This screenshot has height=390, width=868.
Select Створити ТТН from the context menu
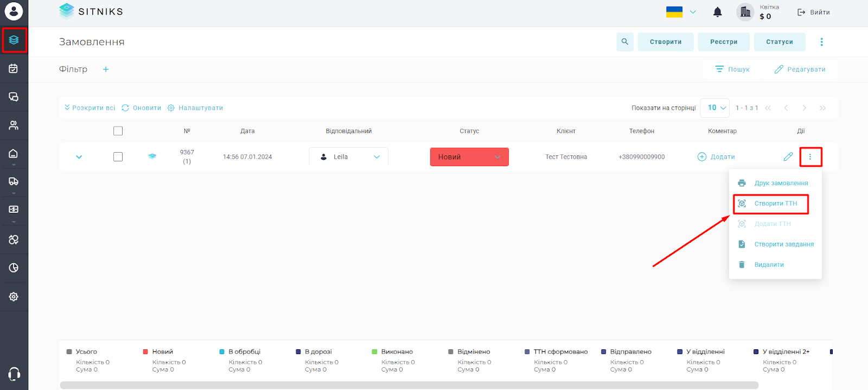tap(771, 204)
